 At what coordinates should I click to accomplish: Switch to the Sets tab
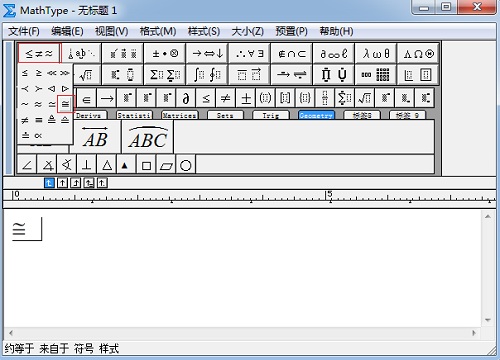point(225,115)
